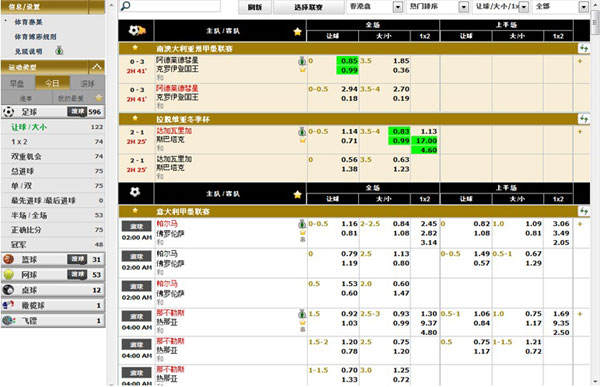600x387 pixels.
Task: Click the 滚球 live badge on 足球
Action: pos(77,111)
